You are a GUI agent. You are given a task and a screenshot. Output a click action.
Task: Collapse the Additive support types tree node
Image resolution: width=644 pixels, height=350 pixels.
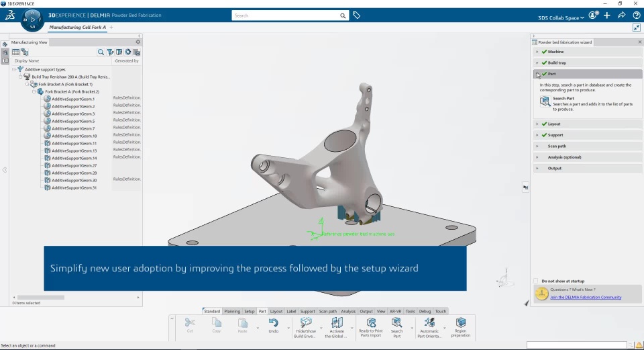tap(14, 69)
